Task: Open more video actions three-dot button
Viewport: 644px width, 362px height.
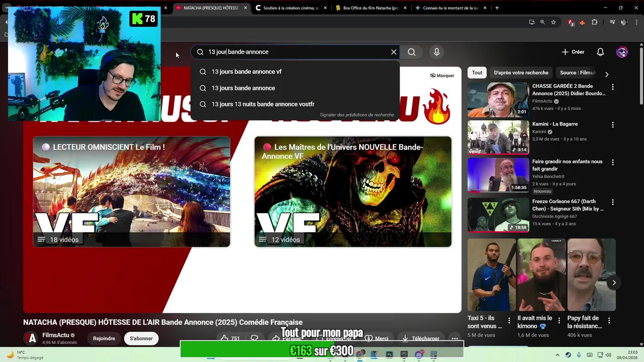Action: 455,338
